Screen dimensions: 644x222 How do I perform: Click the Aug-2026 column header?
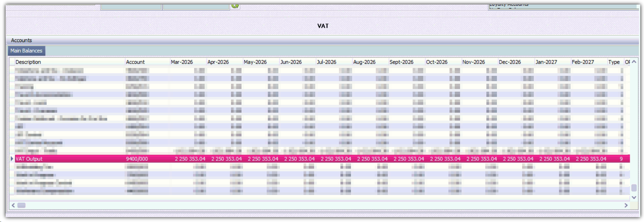[364, 62]
